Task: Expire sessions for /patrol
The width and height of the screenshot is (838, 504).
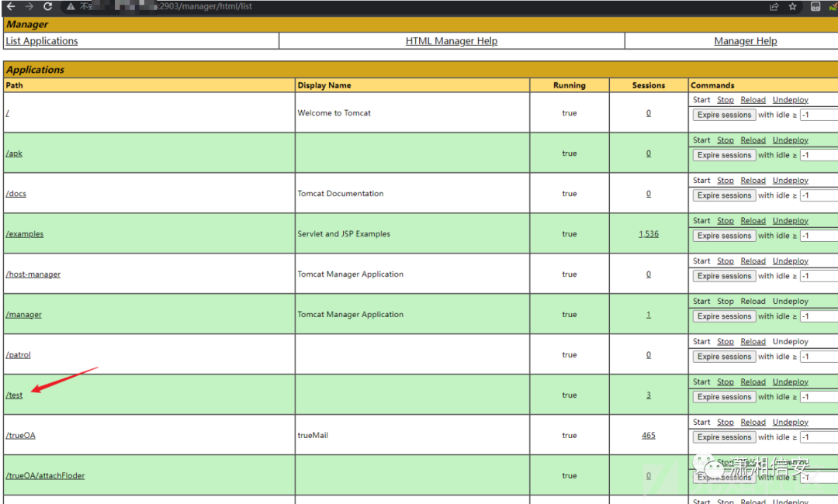Action: 724,357
